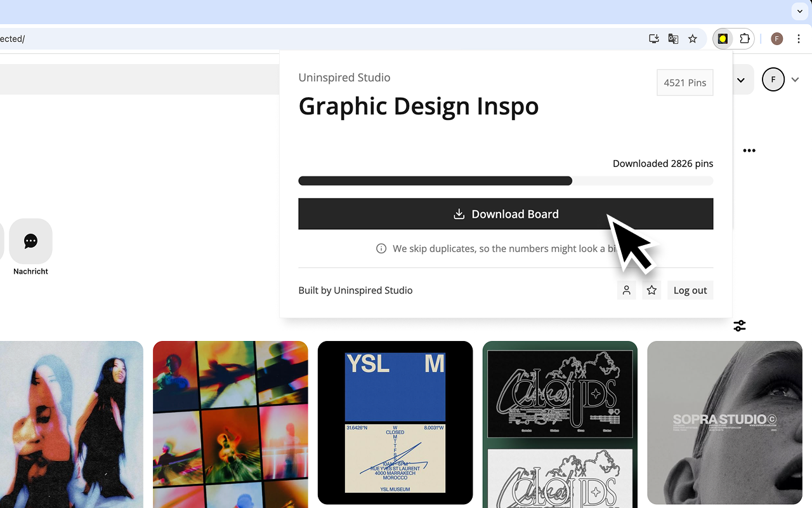Open the profile dropdown arrow top right
Image resolution: width=812 pixels, height=508 pixels.
tap(795, 79)
